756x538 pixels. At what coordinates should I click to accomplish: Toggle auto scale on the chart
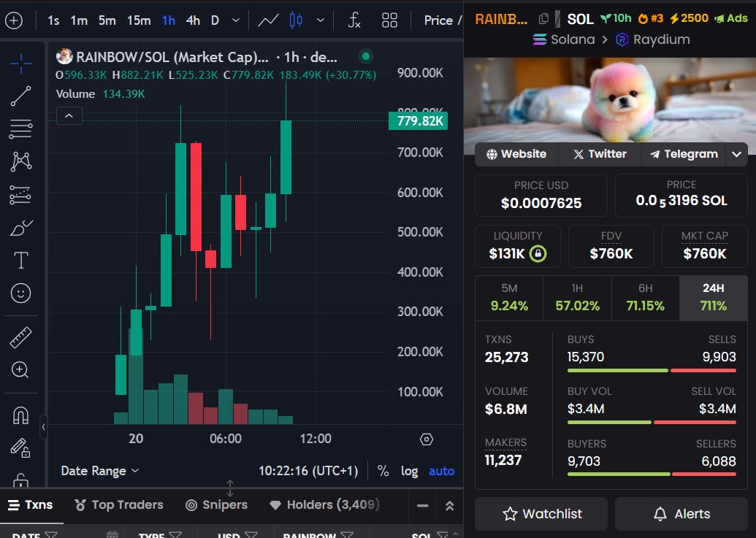pyautogui.click(x=441, y=471)
